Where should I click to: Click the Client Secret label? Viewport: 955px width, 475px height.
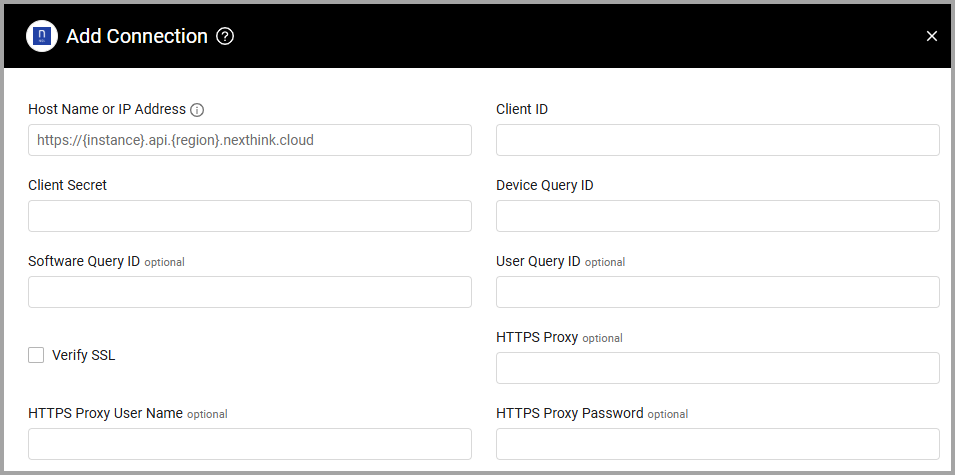68,185
